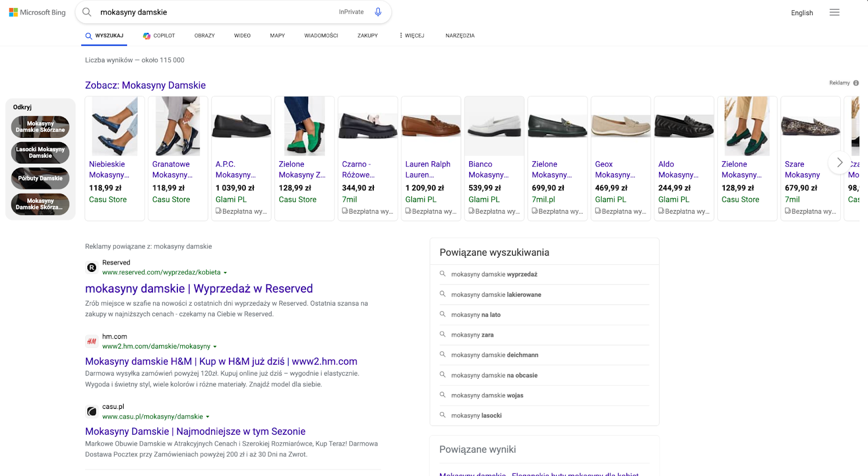Open Bianco Mokasyny product image
The width and height of the screenshot is (868, 476).
click(494, 126)
